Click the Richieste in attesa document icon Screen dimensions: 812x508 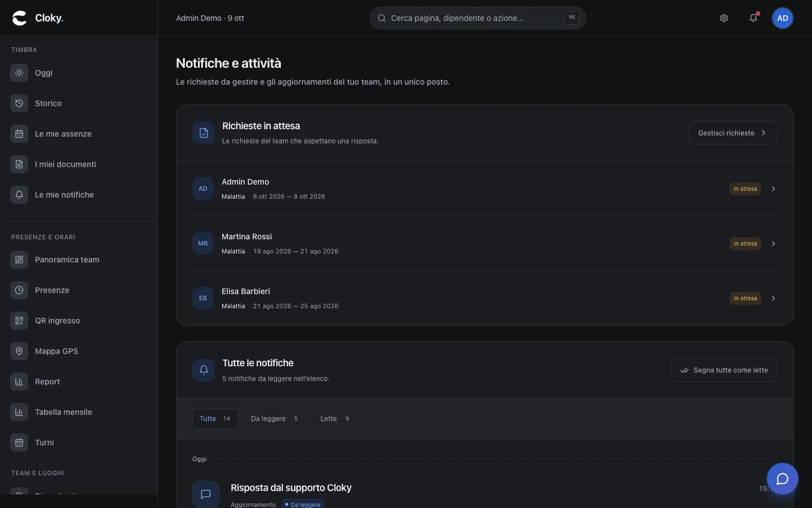pyautogui.click(x=204, y=133)
